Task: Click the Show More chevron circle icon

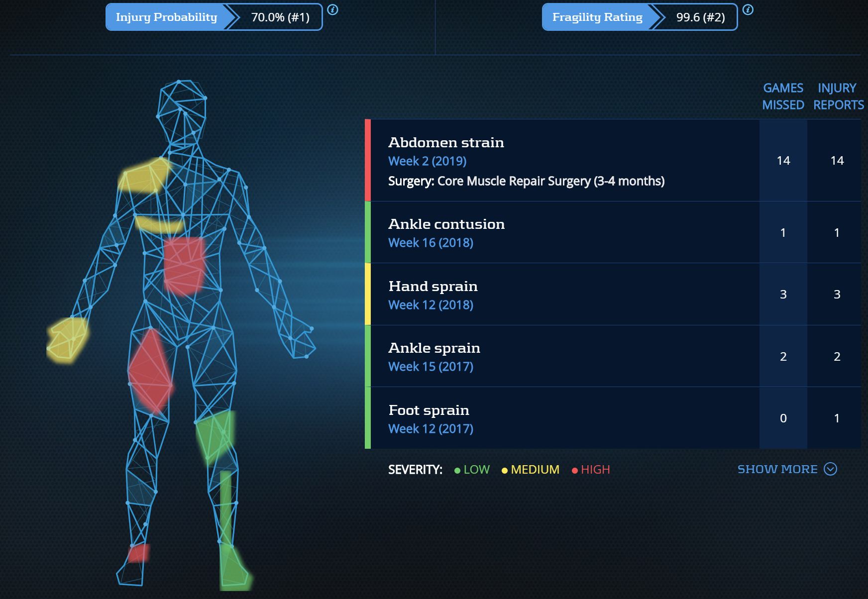Action: (x=830, y=469)
